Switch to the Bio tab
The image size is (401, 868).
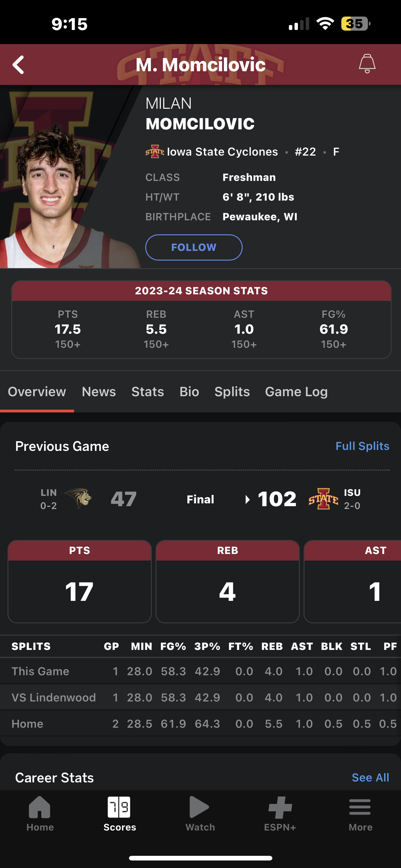click(x=189, y=392)
